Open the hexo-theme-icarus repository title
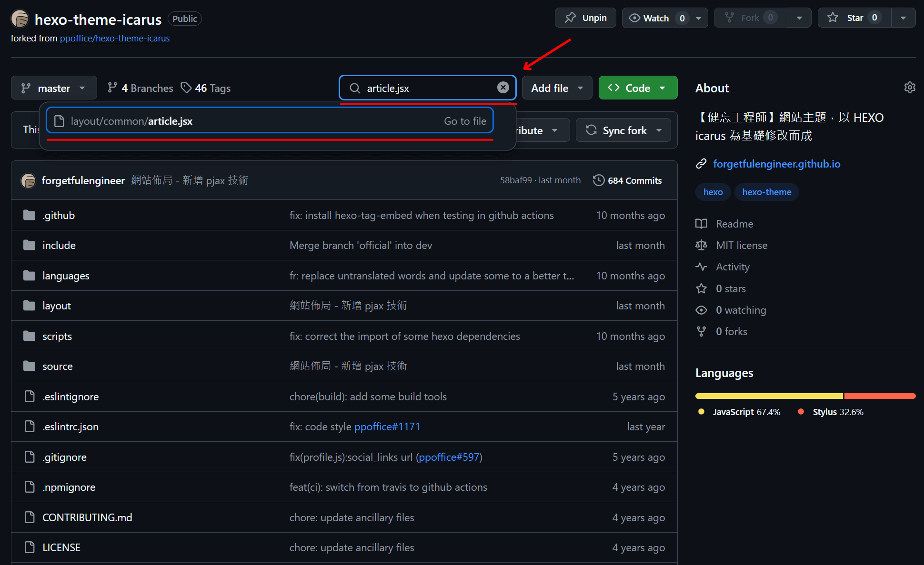This screenshot has height=565, width=924. click(x=98, y=19)
